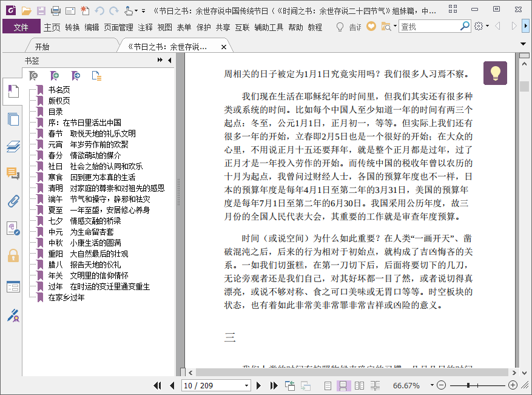Open bookmark 序：在节日里活出中国
Screen dimensions: 532x395
click(84, 123)
